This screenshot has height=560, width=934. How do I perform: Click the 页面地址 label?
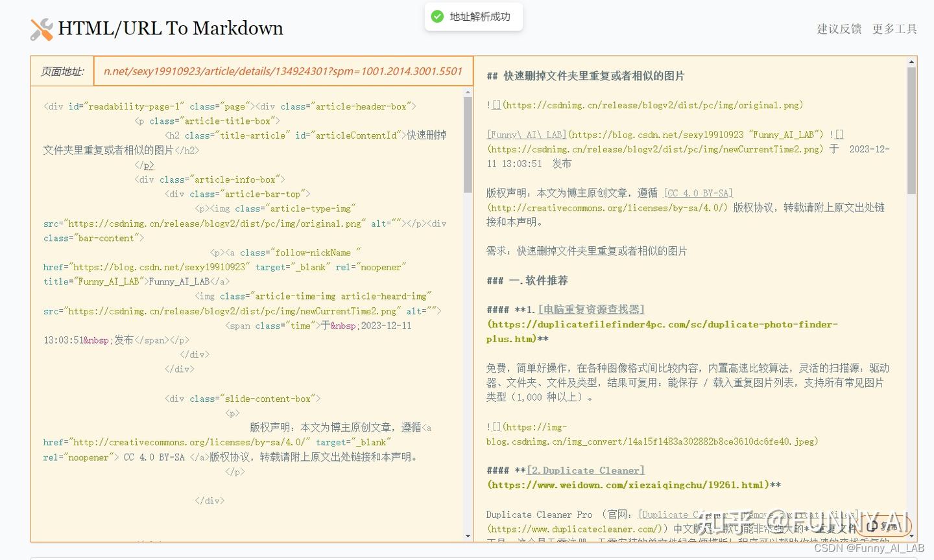pyautogui.click(x=62, y=71)
